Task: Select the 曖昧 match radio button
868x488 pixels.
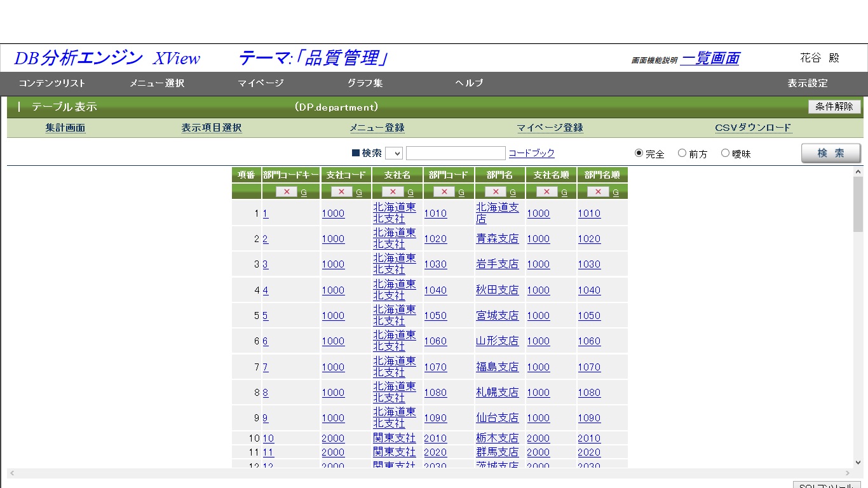Action: pos(724,152)
